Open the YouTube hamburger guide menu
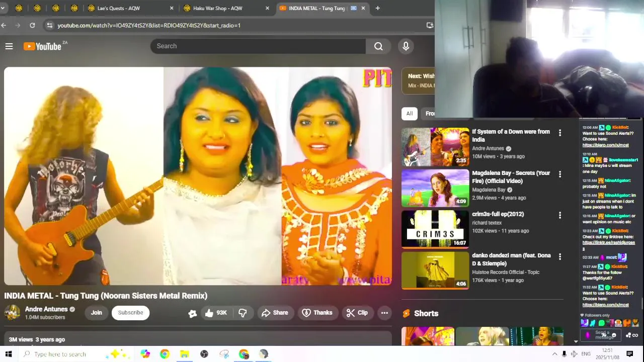 [9, 46]
